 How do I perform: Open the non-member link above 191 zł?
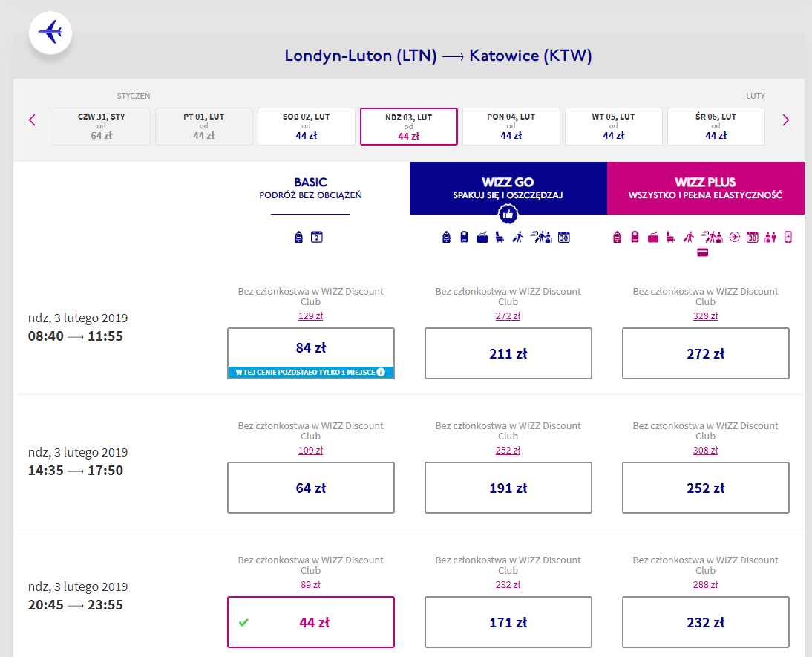point(508,451)
